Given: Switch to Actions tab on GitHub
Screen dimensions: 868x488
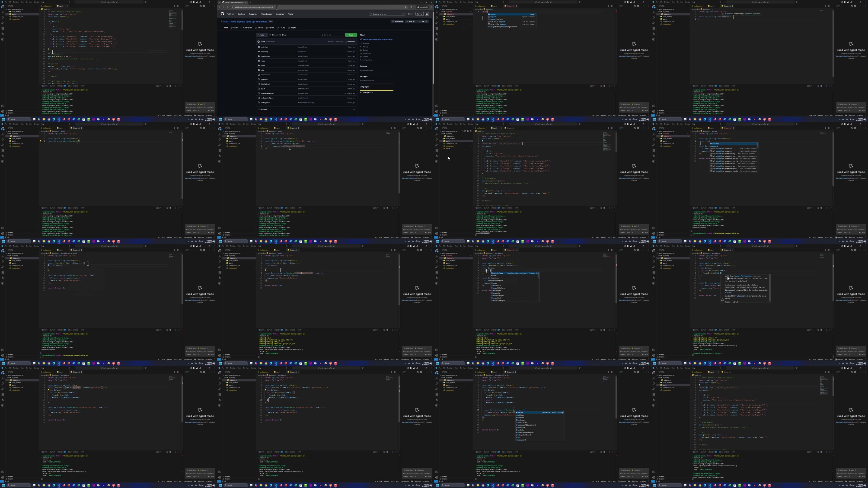Looking at the screenshot, I should click(260, 28).
